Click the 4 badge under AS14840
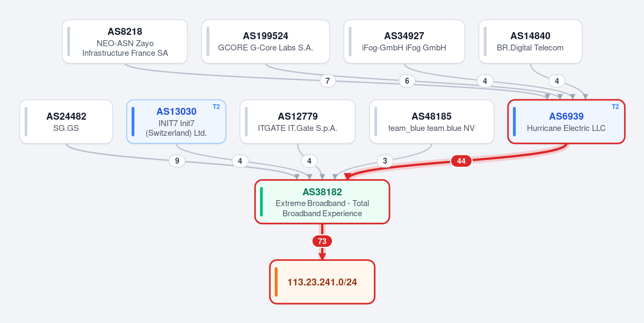 tap(557, 81)
